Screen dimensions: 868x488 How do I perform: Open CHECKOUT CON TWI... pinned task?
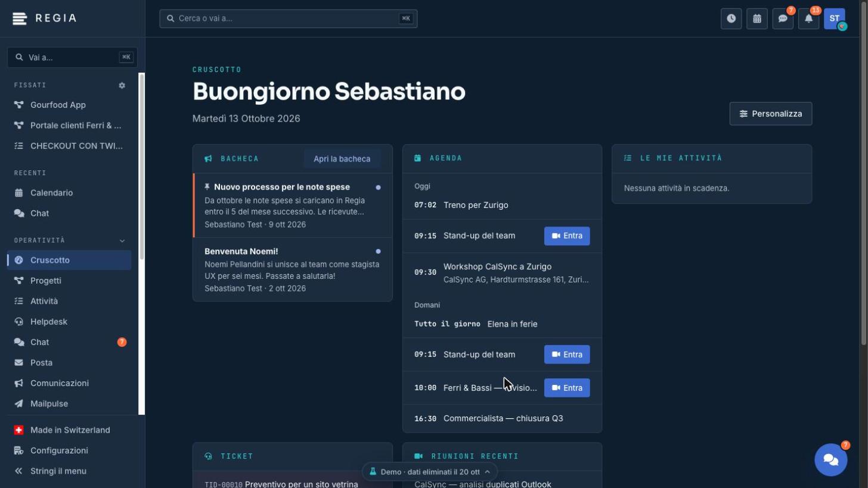coord(69,146)
